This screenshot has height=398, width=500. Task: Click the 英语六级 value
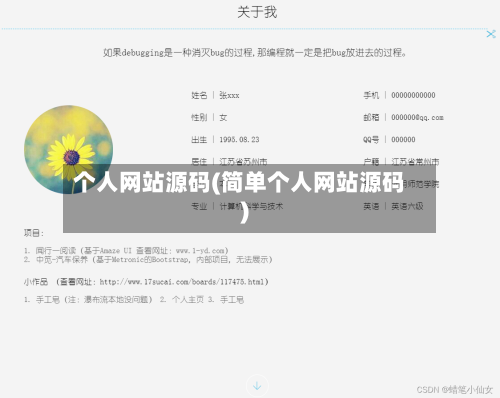[407, 206]
